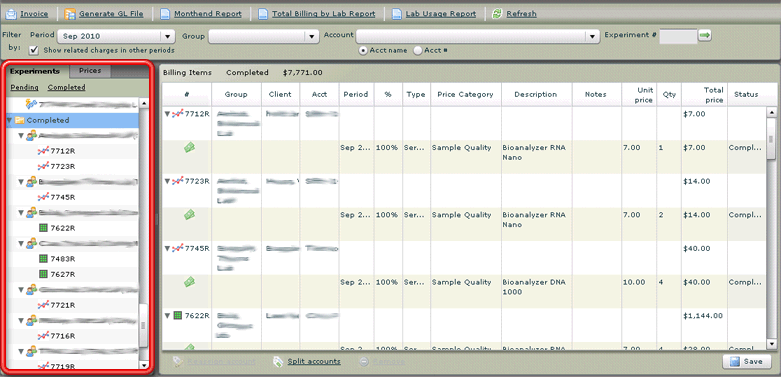The image size is (781, 377).
Task: Click the green arrow beside Experiment # field
Action: click(x=704, y=35)
